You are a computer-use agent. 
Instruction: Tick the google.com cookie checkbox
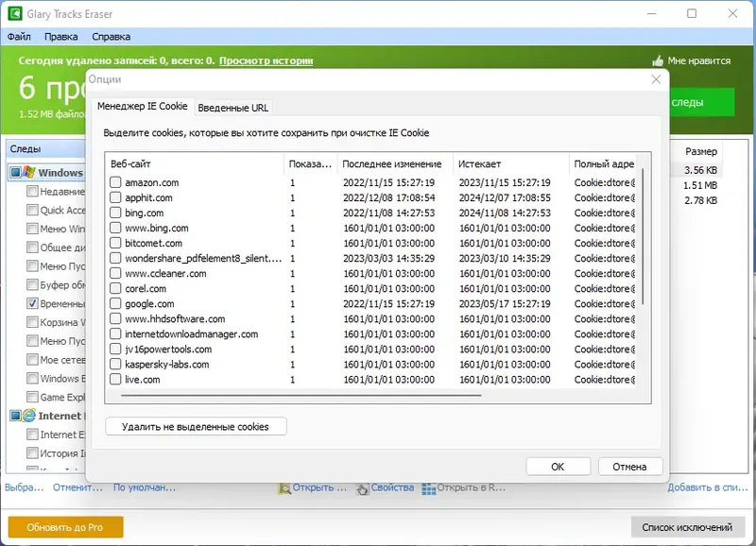115,303
